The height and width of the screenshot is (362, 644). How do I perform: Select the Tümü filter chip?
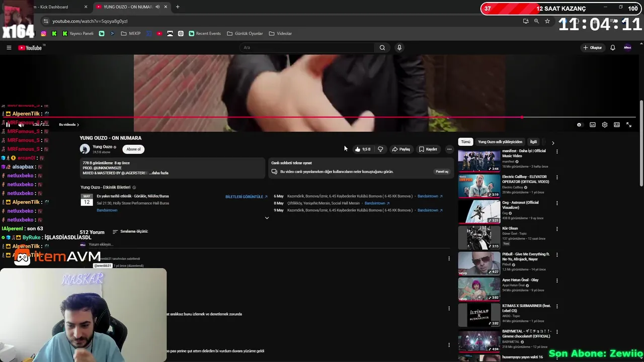(466, 142)
